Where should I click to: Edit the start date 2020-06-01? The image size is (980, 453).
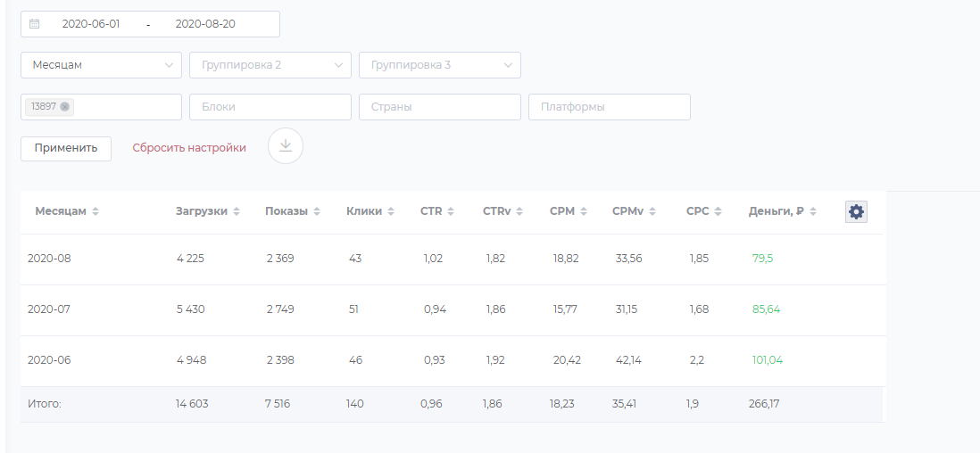[x=91, y=24]
